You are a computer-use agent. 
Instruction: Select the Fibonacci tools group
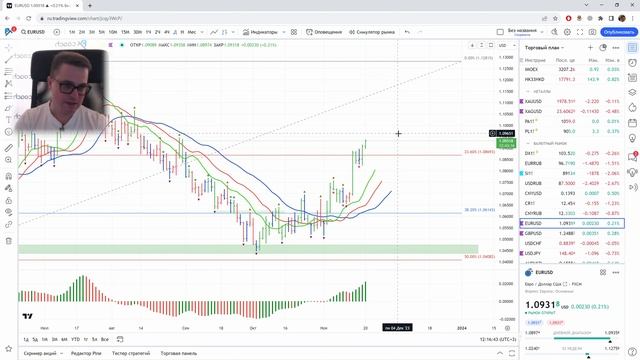point(8,72)
